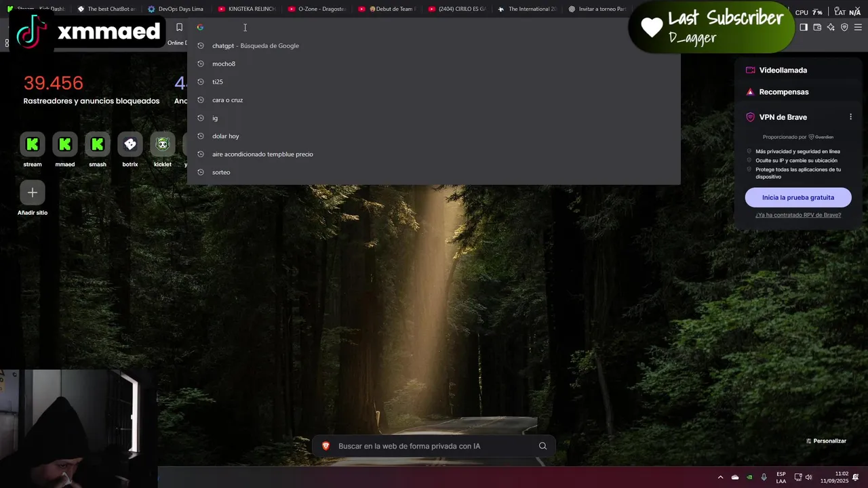Switch to the O-Zone - Dragoste tab
The height and width of the screenshot is (488, 868).
(x=317, y=9)
